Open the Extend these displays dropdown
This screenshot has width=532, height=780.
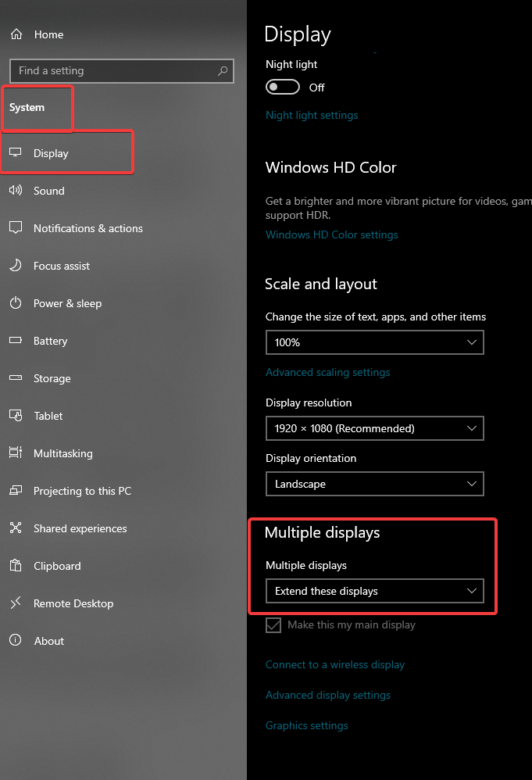pos(374,591)
